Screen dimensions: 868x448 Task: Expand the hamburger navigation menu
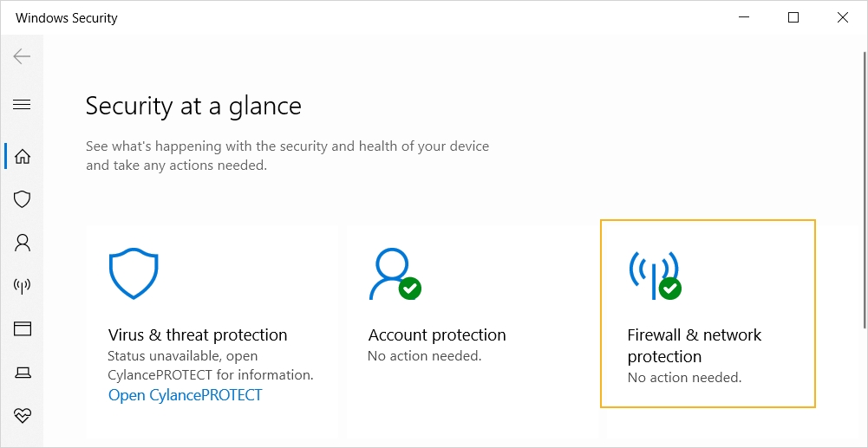(22, 105)
